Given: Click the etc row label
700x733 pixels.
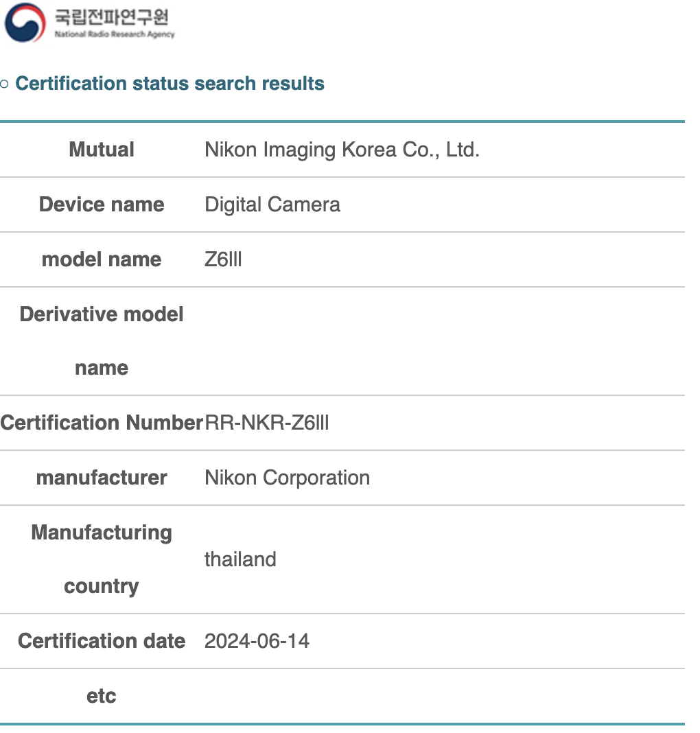Looking at the screenshot, I should [x=102, y=696].
